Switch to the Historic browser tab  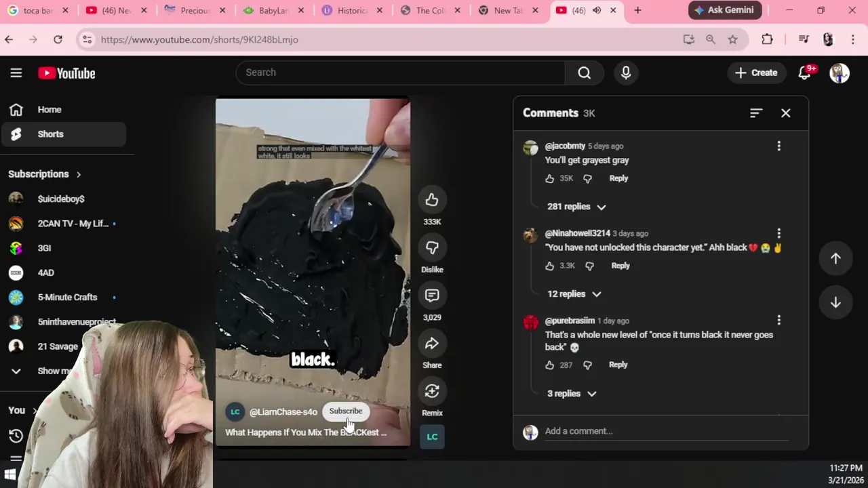point(352,11)
